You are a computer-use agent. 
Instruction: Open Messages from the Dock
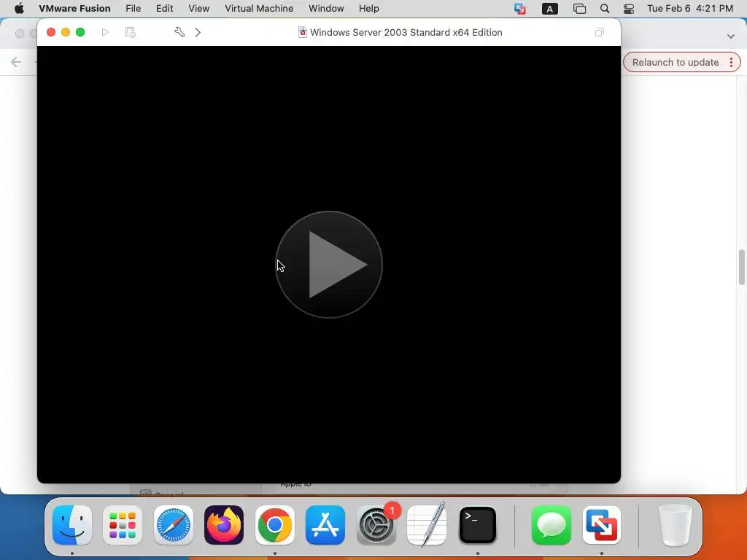pyautogui.click(x=551, y=525)
